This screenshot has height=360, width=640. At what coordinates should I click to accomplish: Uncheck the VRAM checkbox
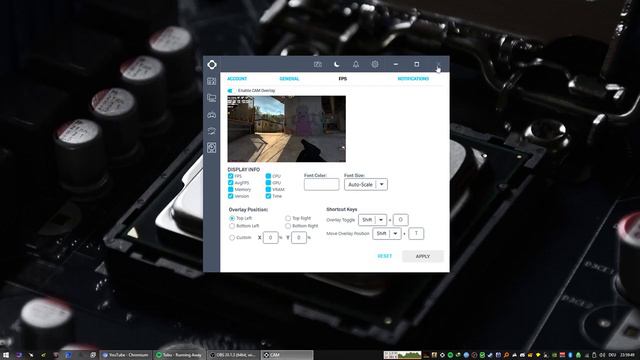[x=268, y=189]
